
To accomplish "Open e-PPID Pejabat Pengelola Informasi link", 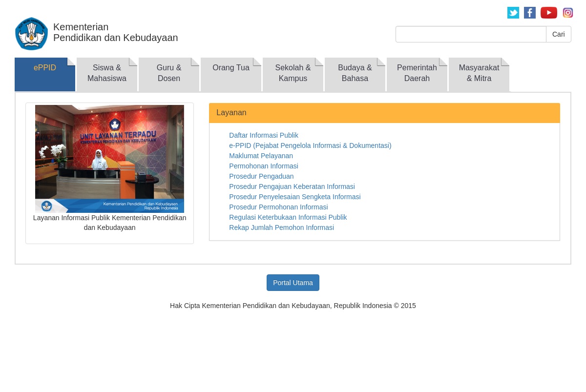I will tap(310, 145).
